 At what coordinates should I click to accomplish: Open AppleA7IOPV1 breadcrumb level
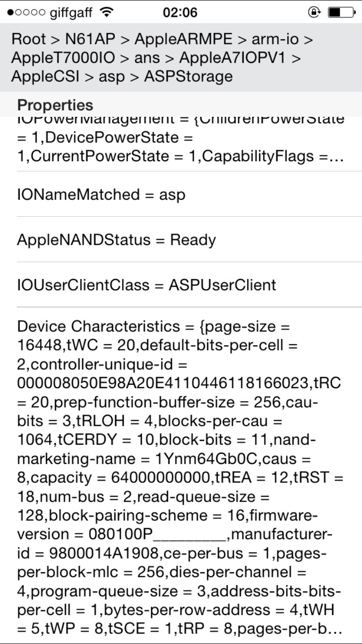[233, 58]
